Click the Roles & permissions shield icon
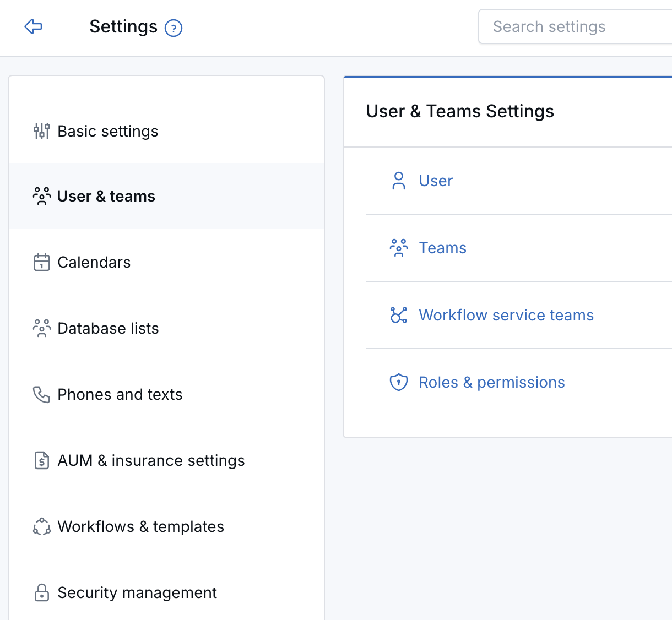Screen dimensions: 672x620 399,382
